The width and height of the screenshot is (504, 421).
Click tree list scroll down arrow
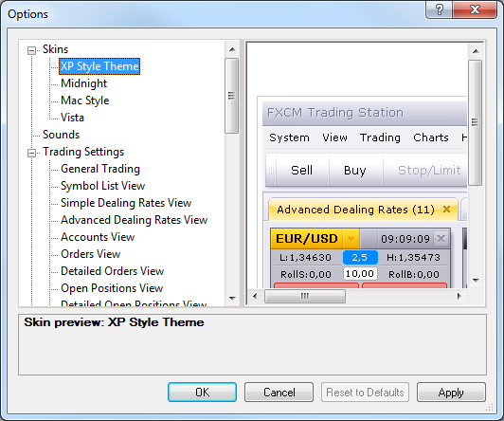[232, 298]
